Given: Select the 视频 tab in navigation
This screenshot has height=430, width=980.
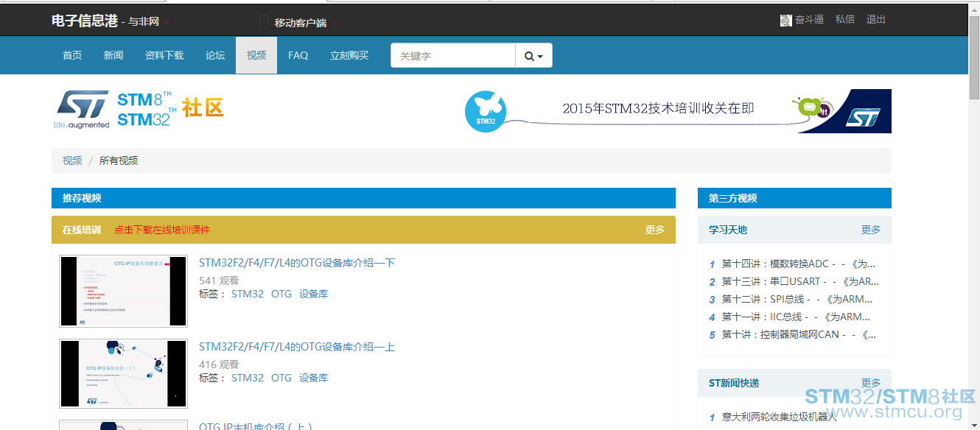Looking at the screenshot, I should coord(256,55).
